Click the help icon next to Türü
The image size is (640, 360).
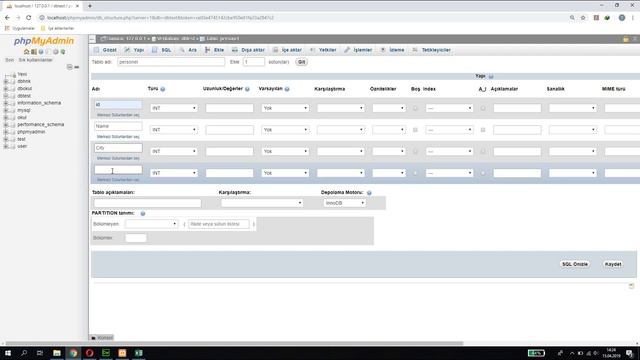pyautogui.click(x=162, y=89)
